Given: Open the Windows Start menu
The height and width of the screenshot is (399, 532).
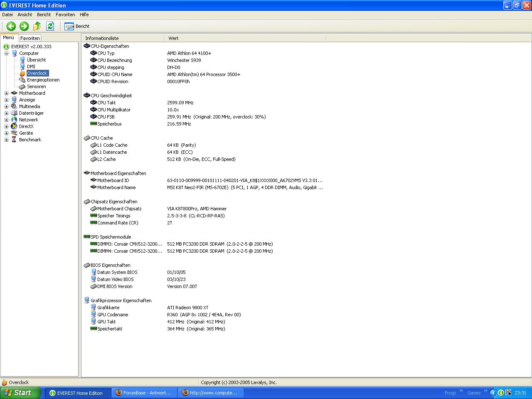Looking at the screenshot, I should (x=20, y=393).
